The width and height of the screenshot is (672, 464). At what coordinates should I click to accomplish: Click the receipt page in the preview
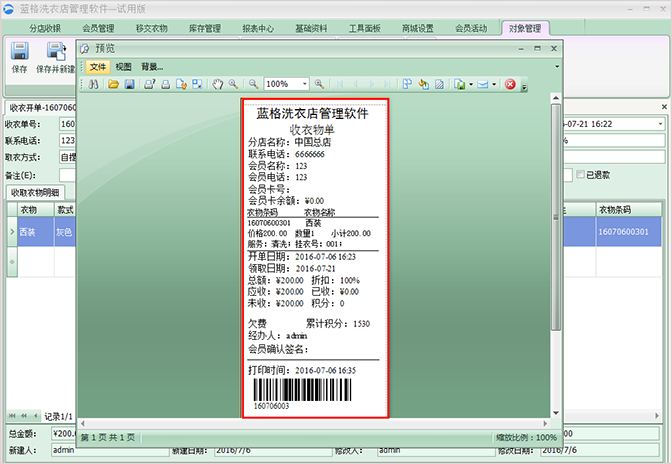(316, 258)
